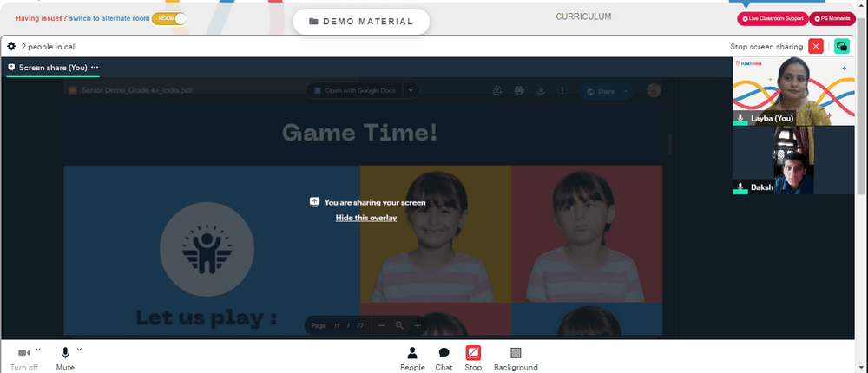
Task: Click Hide this overlay link
Action: point(366,218)
